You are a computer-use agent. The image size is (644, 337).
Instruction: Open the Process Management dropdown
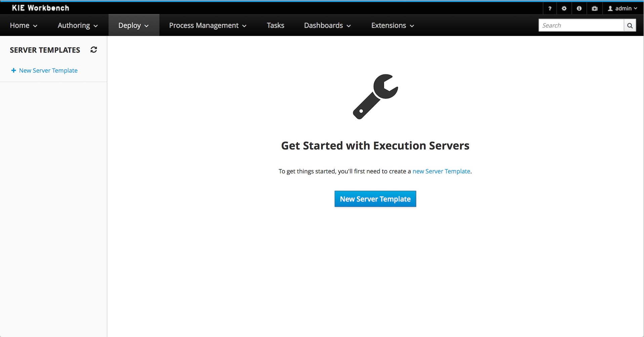[208, 26]
